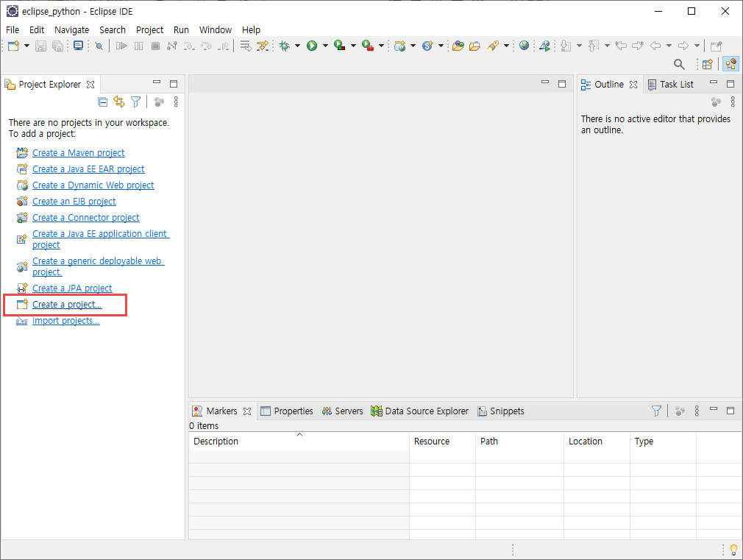Switch to the Data Source Explorer tab
The height and width of the screenshot is (560, 743).
(x=420, y=411)
